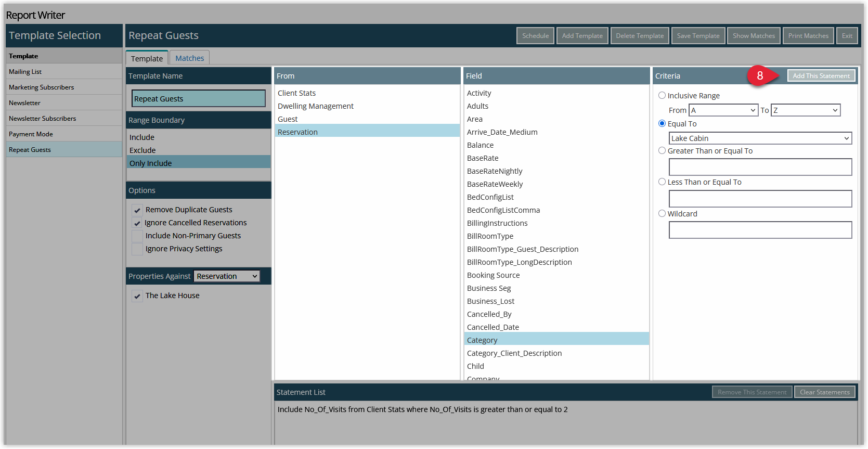The width and height of the screenshot is (868, 449).
Task: Select Include range boundary
Action: (198, 137)
